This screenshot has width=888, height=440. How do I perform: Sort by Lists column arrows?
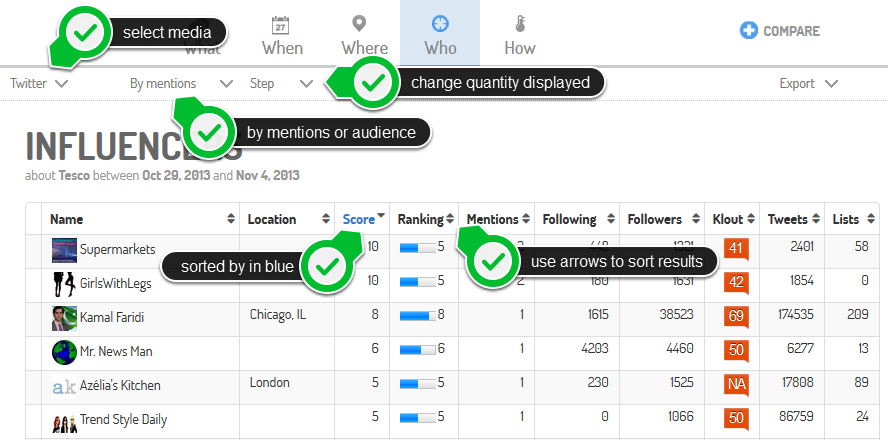coord(871,219)
